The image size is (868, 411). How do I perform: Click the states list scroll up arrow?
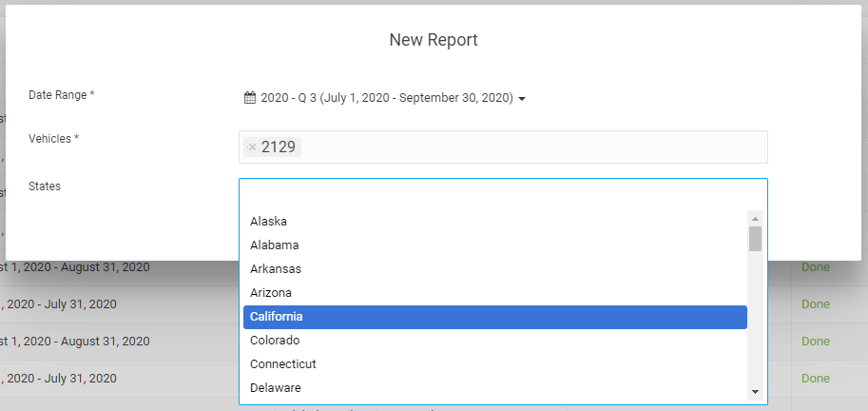point(755,217)
